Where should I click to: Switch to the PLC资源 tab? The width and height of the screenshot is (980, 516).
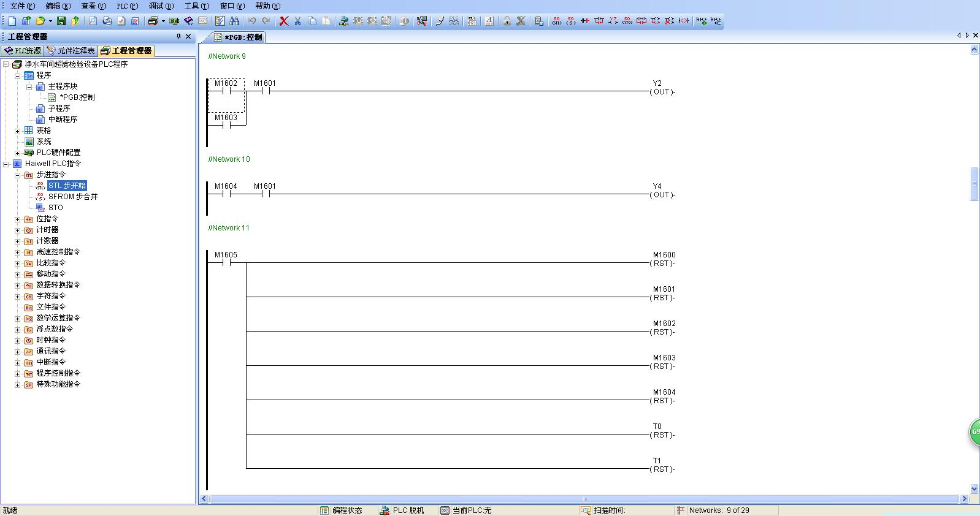[x=23, y=51]
